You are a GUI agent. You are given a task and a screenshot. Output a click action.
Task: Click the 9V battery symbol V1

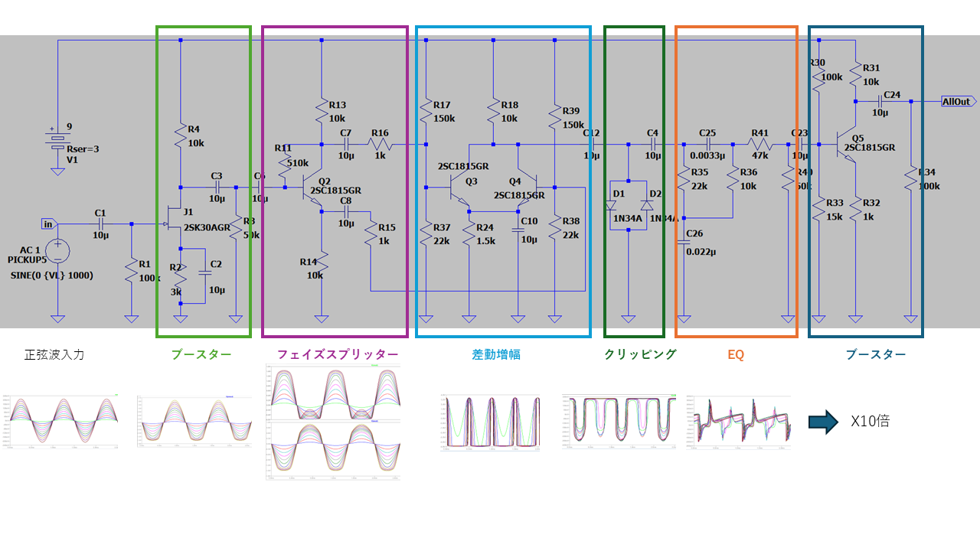click(57, 139)
